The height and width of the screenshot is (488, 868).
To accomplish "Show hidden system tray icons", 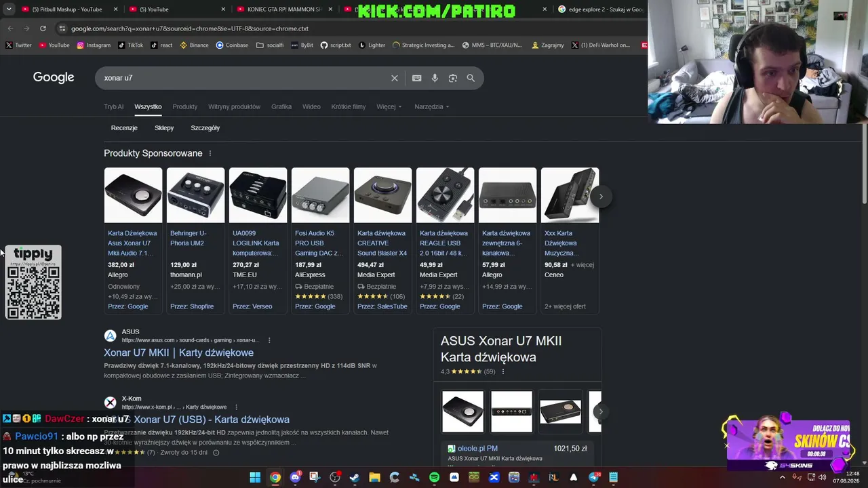I will click(782, 477).
